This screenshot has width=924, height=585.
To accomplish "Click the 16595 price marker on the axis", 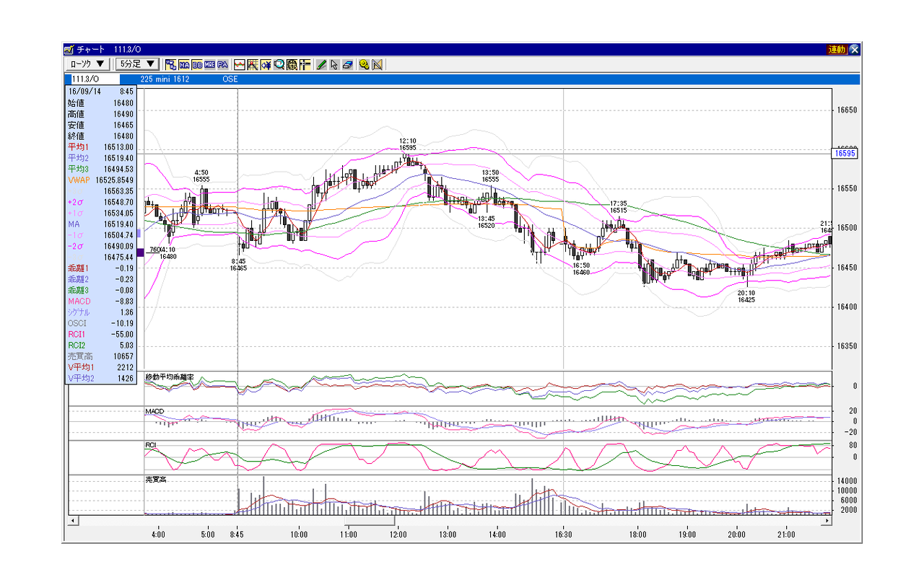I will (x=843, y=153).
